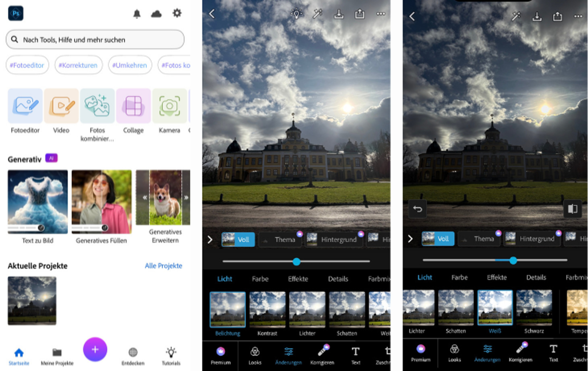Open Text tool in middle editor toolbar
This screenshot has width=588, height=371.
(x=356, y=356)
